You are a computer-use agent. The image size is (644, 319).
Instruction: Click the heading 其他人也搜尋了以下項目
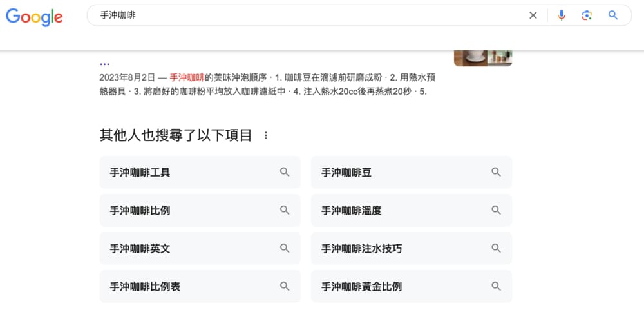click(175, 135)
